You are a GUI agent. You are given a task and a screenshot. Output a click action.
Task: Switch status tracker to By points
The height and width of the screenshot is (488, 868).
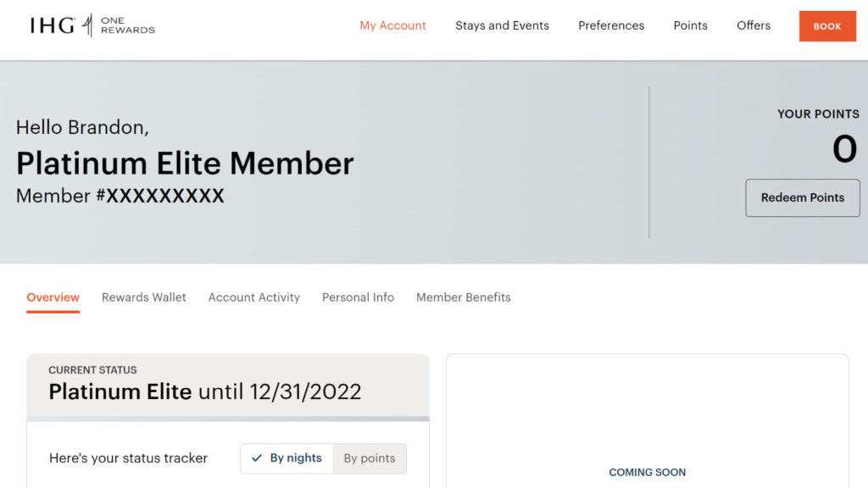point(370,458)
